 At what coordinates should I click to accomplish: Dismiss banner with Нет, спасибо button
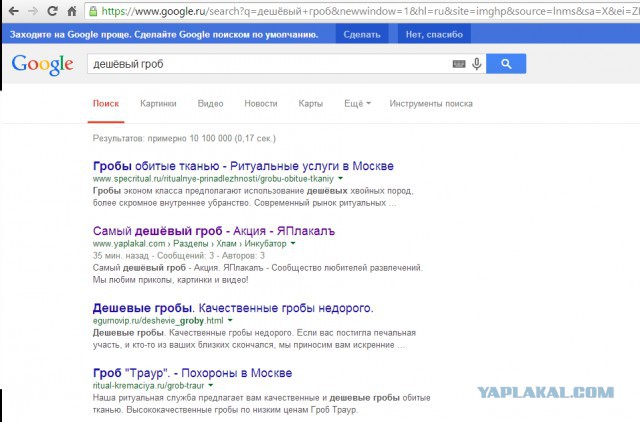pos(434,34)
